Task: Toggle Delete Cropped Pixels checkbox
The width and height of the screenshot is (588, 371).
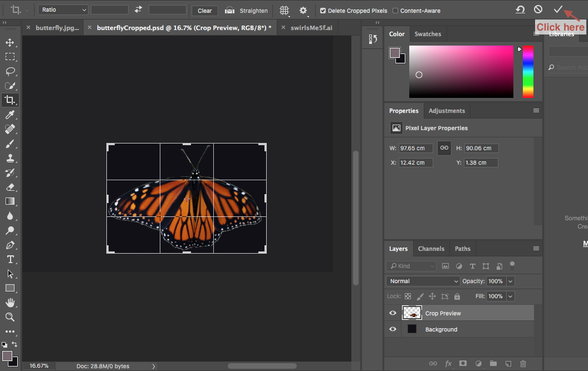Action: point(323,11)
